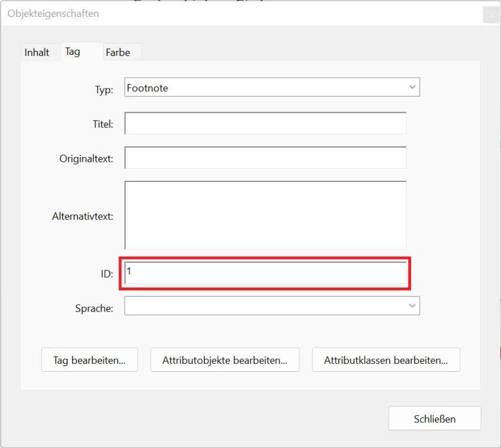This screenshot has width=501, height=448.
Task: Open Attributobjekte bearbeiten
Action: [x=224, y=359]
